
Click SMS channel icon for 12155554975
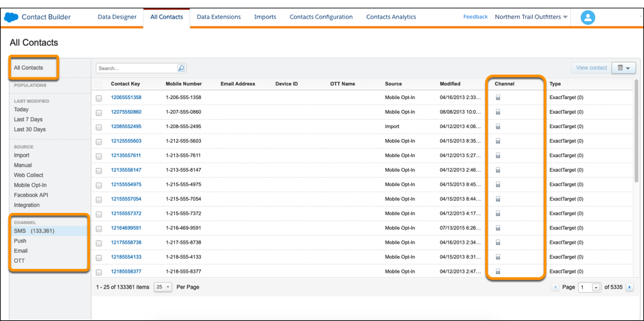point(498,185)
